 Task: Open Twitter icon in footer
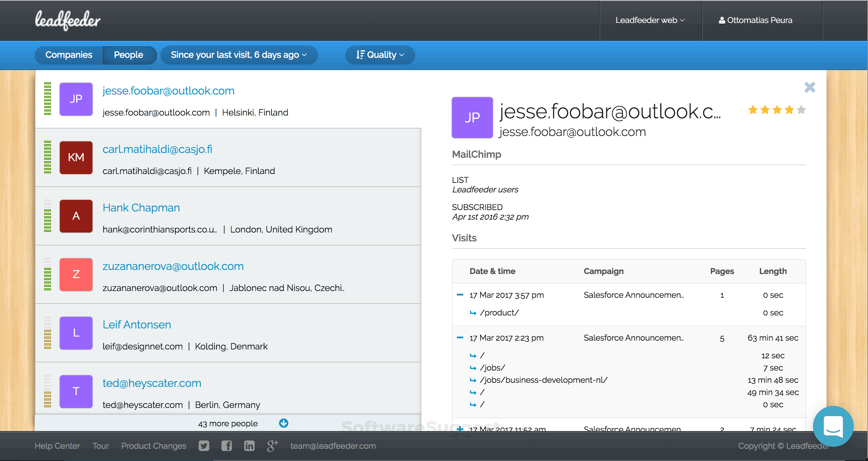(x=204, y=446)
